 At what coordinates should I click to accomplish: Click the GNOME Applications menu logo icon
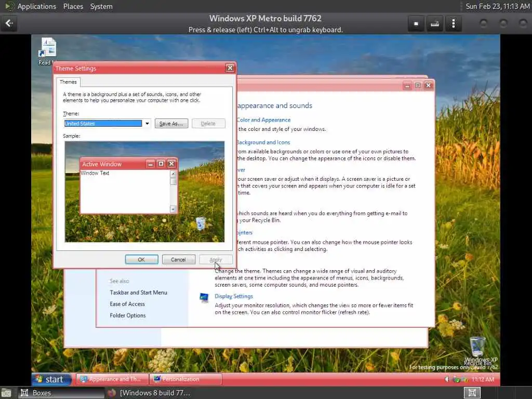point(9,6)
